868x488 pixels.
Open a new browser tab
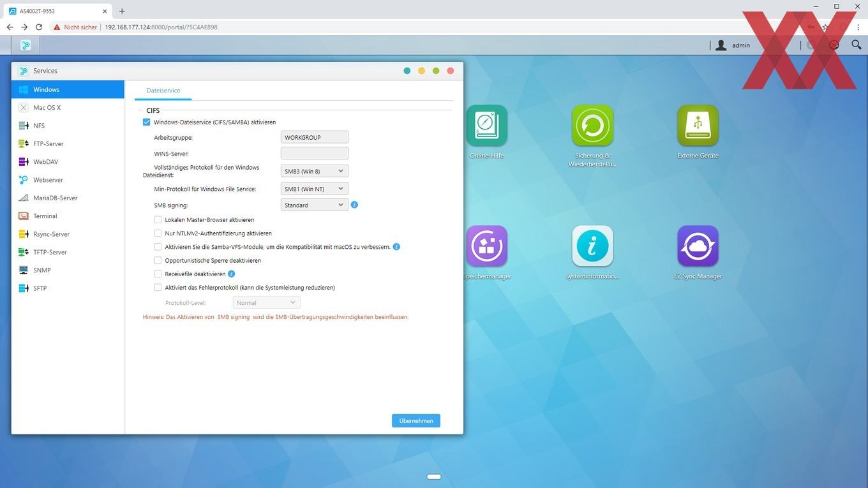(122, 11)
